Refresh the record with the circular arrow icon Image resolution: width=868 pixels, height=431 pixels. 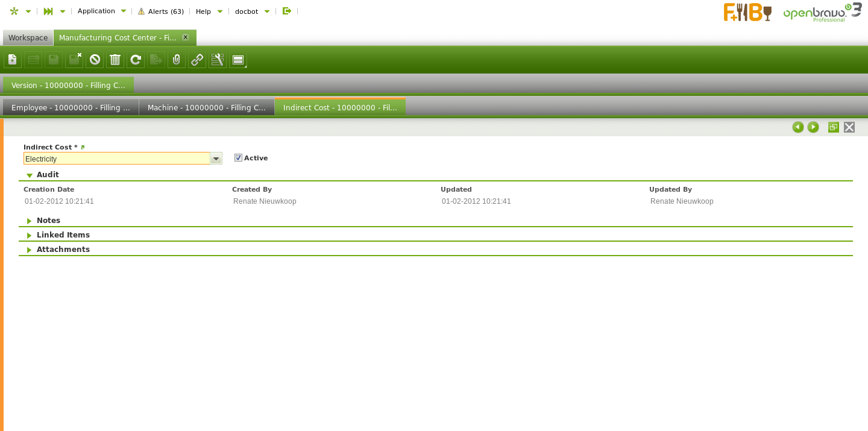[x=136, y=60]
